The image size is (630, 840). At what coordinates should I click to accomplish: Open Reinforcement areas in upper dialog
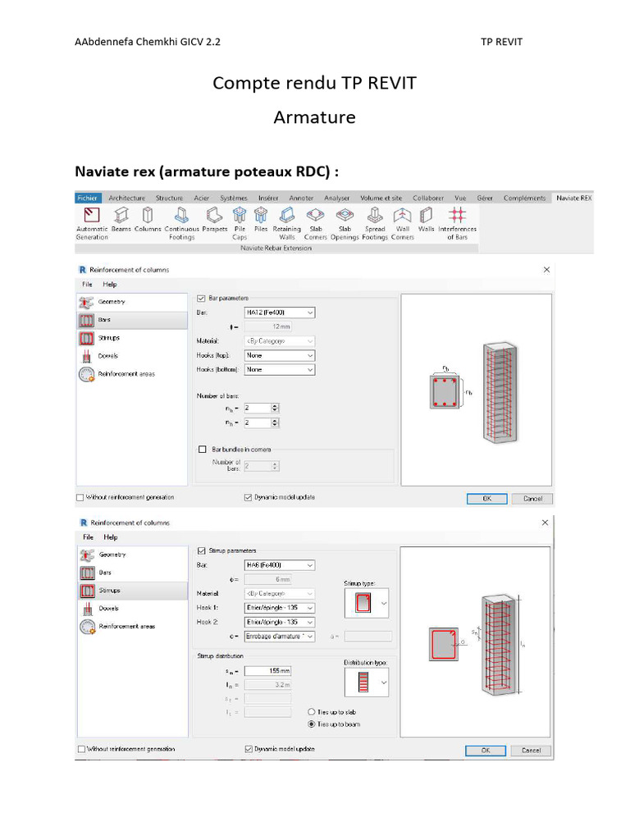click(x=132, y=374)
